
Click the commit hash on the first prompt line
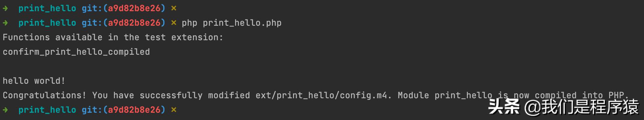pos(134,8)
